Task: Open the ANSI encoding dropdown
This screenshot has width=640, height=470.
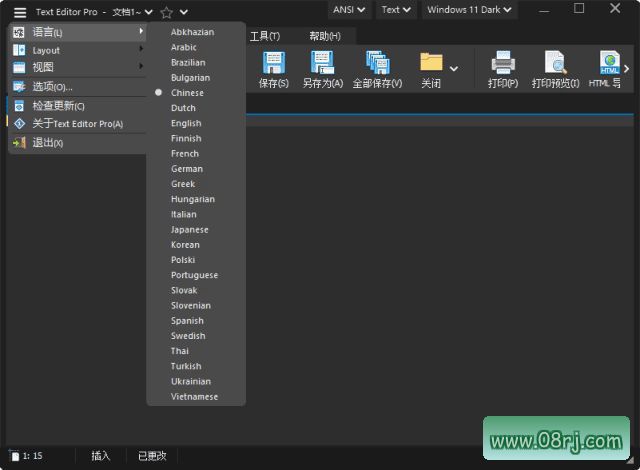Action: 349,10
